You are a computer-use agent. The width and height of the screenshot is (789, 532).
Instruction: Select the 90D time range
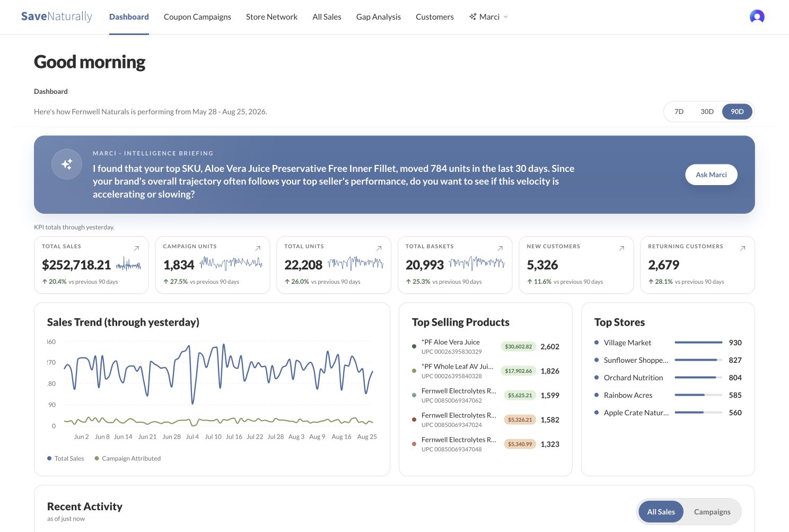pos(737,111)
